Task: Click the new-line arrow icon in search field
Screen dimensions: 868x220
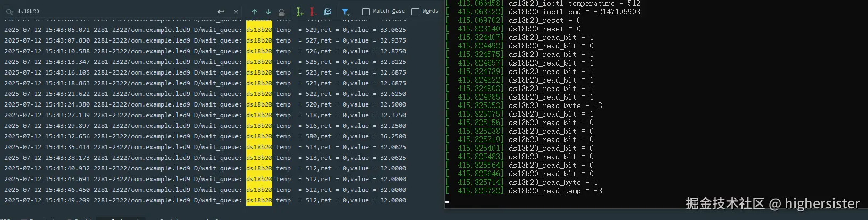Action: tap(221, 11)
